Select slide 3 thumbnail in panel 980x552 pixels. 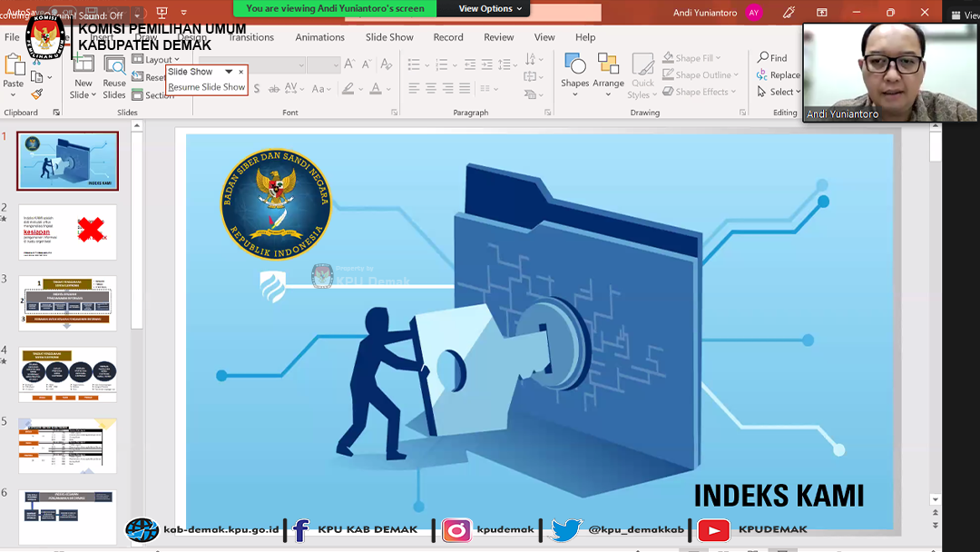click(x=67, y=303)
